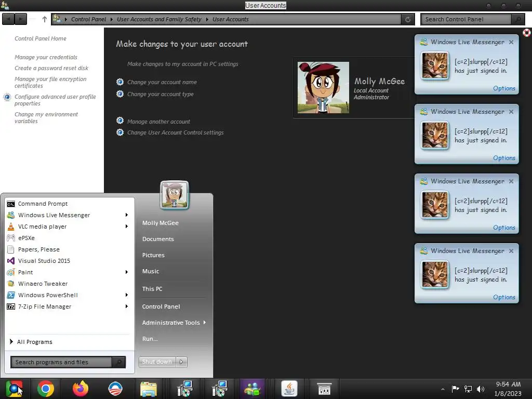Screen dimensions: 532x399
Task: Click Molly McGee account picture in User Accounts
Action: (x=323, y=87)
